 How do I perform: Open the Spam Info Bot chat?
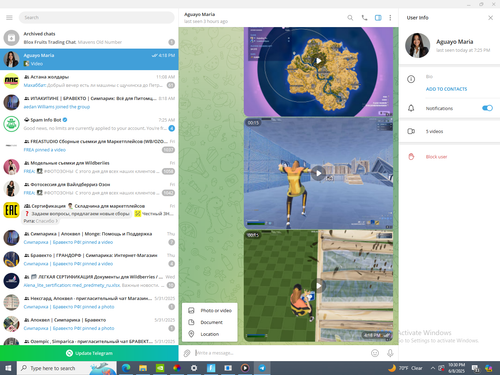click(x=89, y=124)
